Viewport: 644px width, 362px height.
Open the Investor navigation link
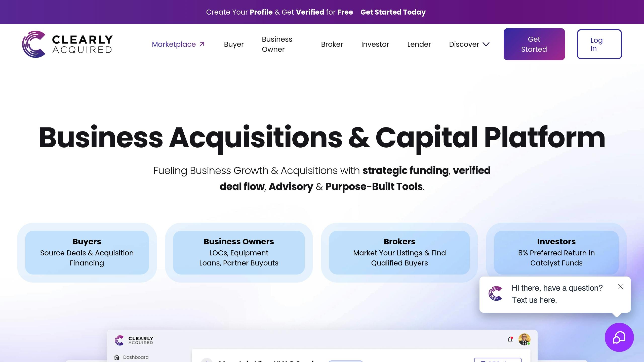pos(375,44)
